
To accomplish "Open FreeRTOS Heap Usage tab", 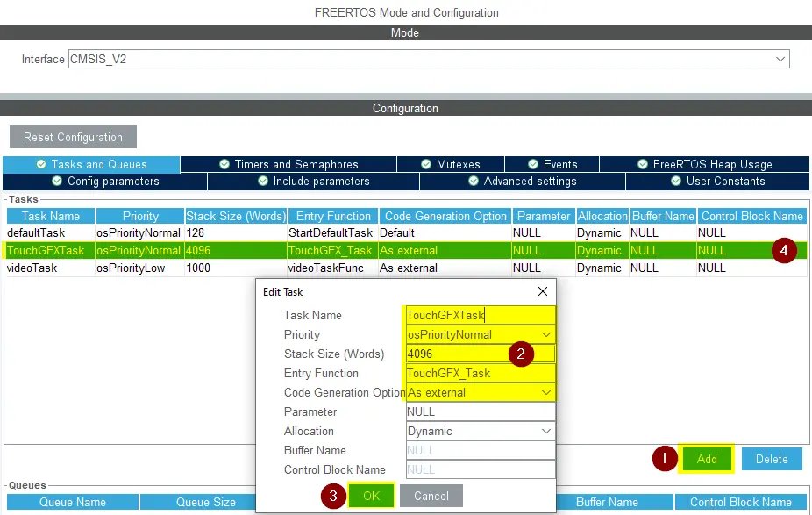I will click(704, 164).
